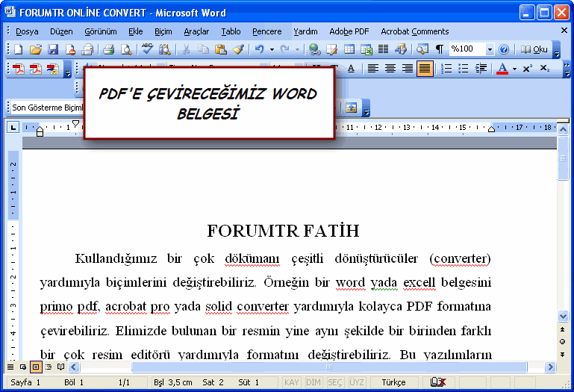
Task: Apply subscript x₂ formatting
Action: point(545,69)
